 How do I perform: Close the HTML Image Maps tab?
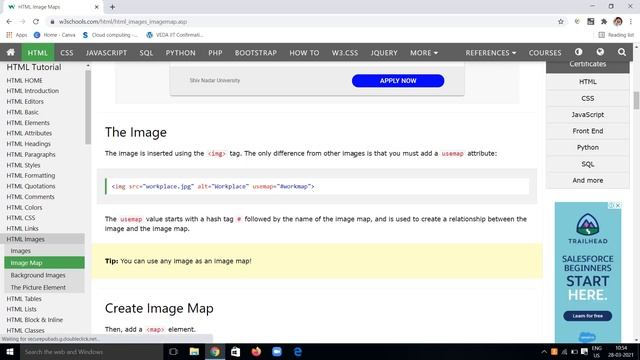pyautogui.click(x=97, y=7)
